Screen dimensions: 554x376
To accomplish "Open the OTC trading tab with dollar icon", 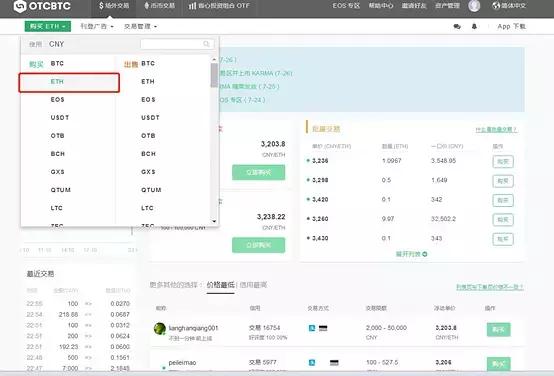I will [x=114, y=6].
